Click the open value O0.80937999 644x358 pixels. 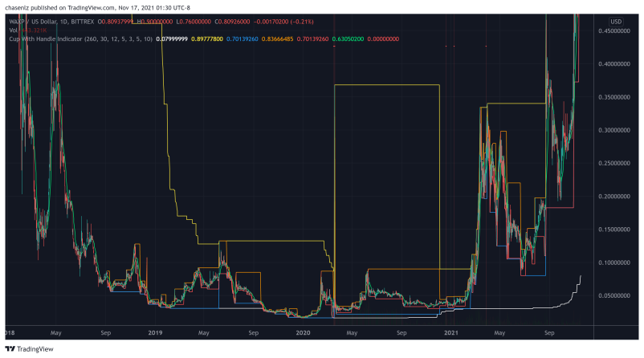click(x=116, y=22)
